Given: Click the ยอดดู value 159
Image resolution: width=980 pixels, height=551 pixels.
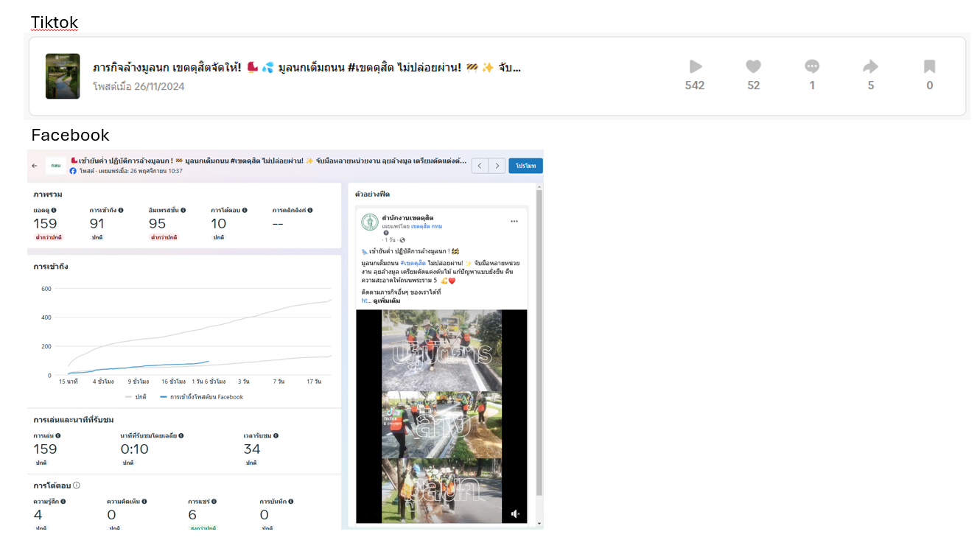Looking at the screenshot, I should coord(45,224).
